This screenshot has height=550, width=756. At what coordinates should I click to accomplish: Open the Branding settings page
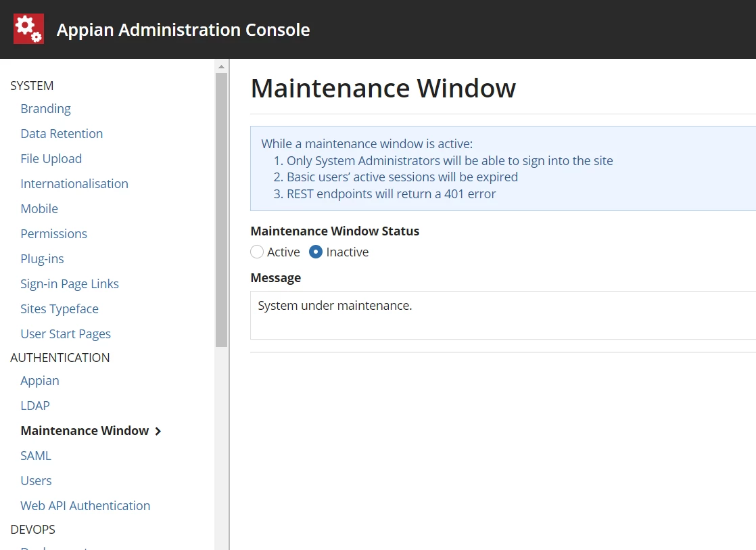click(x=46, y=108)
